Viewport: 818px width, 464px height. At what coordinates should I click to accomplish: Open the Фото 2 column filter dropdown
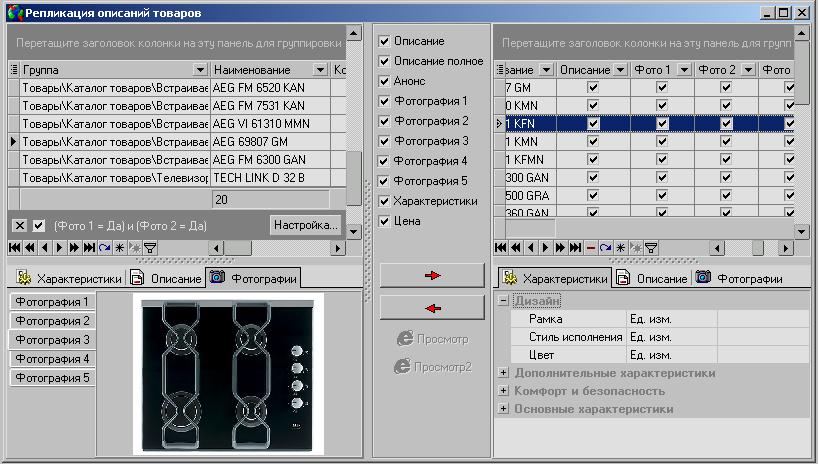point(748,69)
